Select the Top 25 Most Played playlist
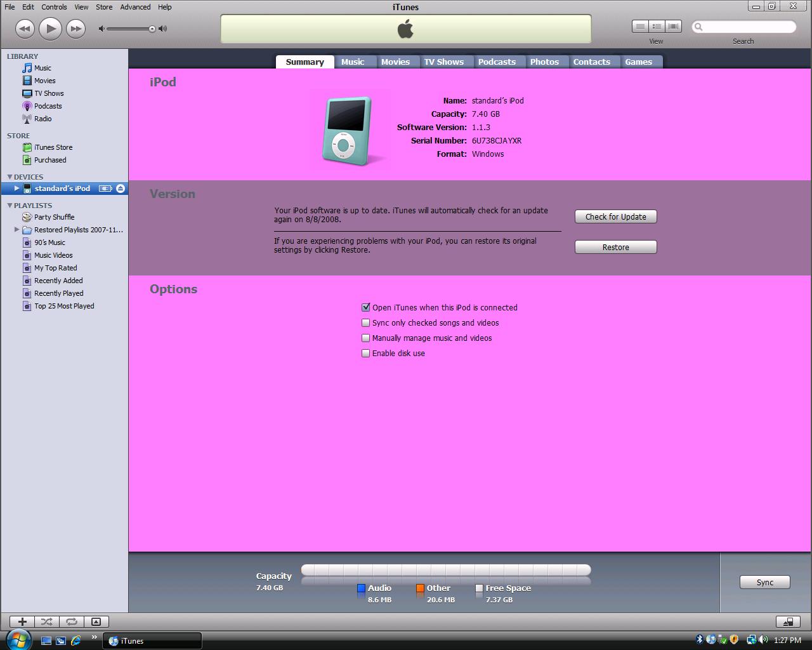This screenshot has height=650, width=812. point(64,306)
